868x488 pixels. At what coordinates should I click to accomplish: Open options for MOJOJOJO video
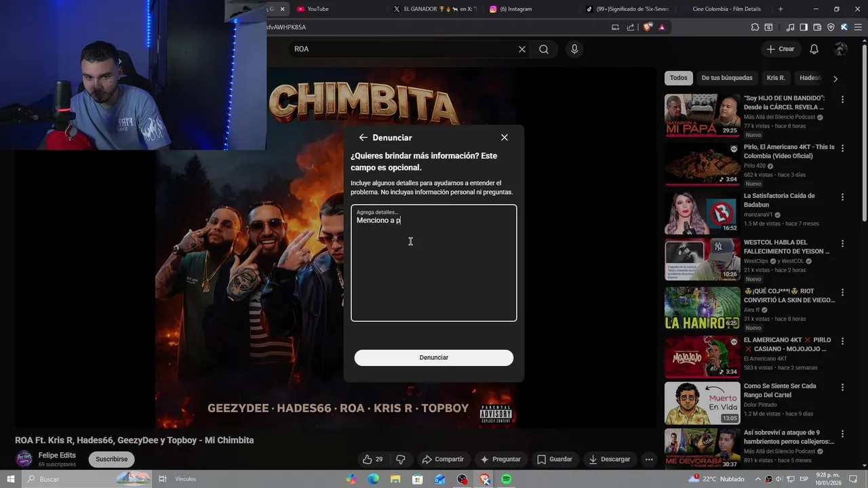tap(843, 342)
